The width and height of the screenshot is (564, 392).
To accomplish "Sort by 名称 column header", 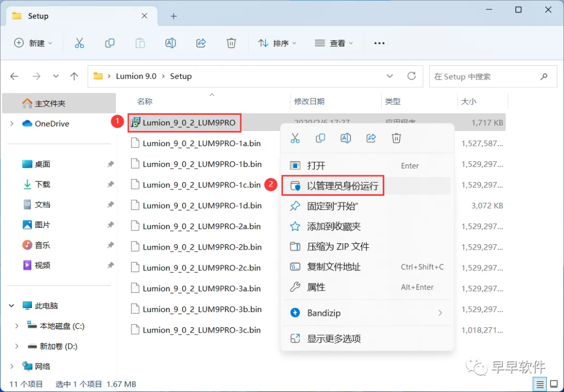I will [145, 102].
